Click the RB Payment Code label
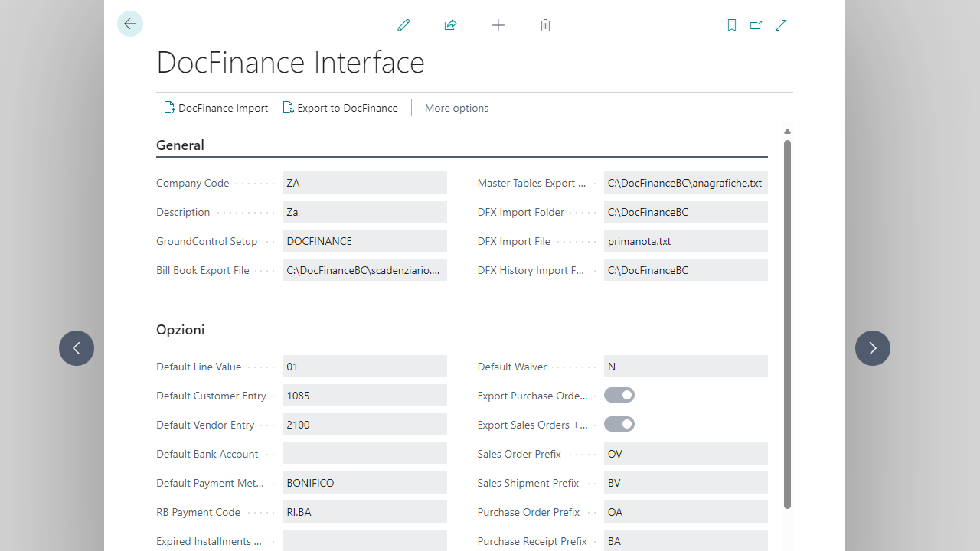Image resolution: width=980 pixels, height=551 pixels. (x=198, y=512)
